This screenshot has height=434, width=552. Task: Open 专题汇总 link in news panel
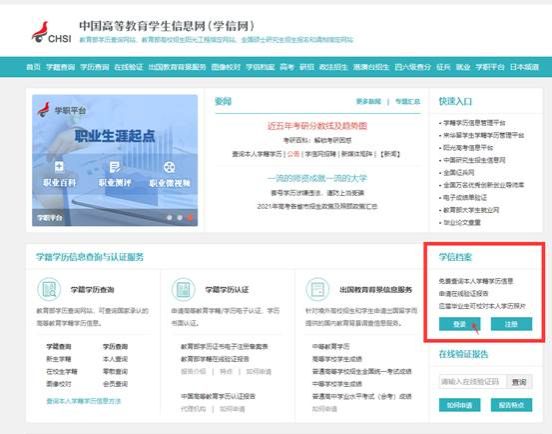click(407, 101)
